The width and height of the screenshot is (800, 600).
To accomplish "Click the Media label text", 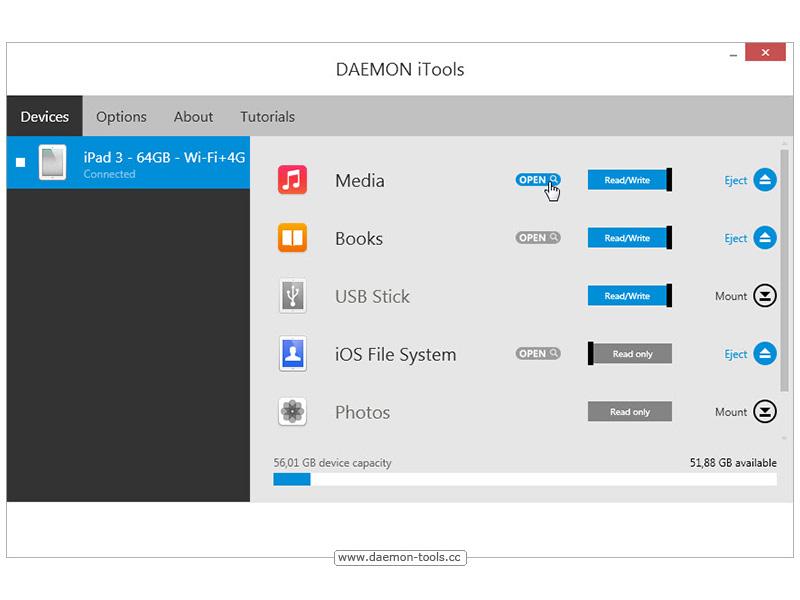I will (x=360, y=181).
